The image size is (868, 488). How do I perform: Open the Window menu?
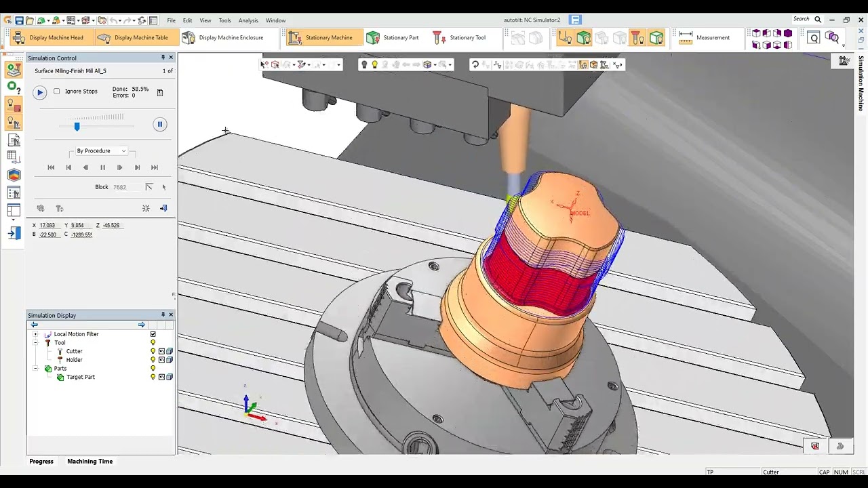(x=275, y=20)
